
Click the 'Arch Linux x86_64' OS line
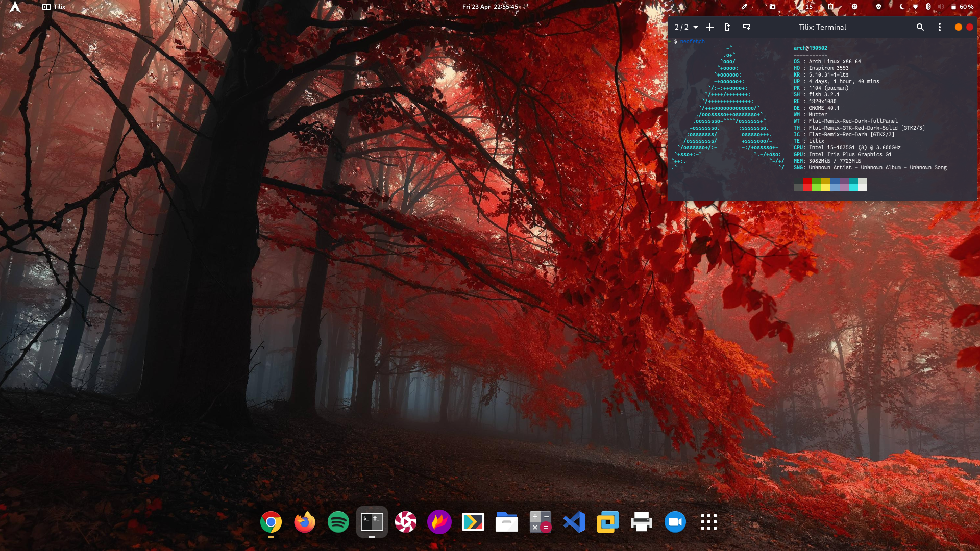click(x=835, y=62)
